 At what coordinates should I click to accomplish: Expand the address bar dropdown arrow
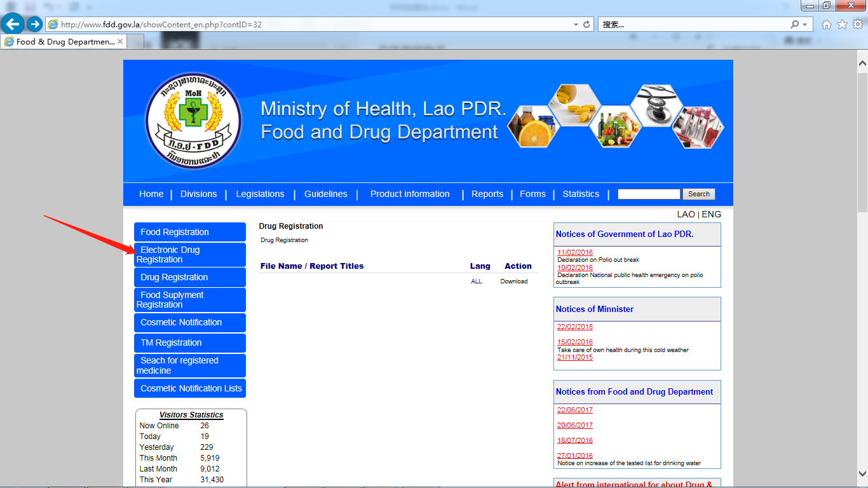click(x=576, y=24)
